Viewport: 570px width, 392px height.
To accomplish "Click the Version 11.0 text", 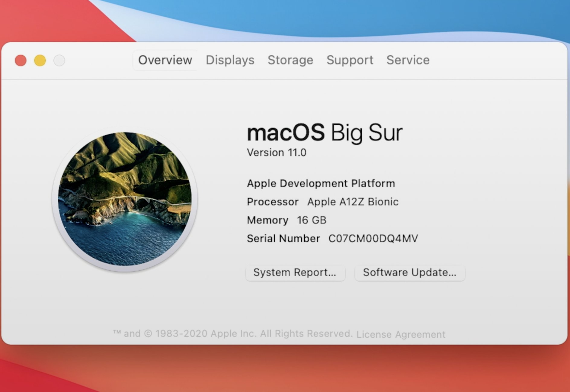I will 277,153.
